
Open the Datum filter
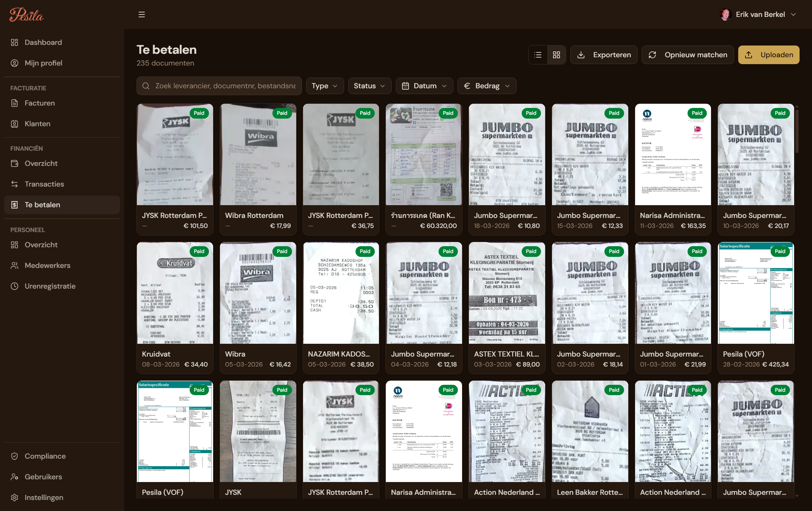(x=424, y=86)
